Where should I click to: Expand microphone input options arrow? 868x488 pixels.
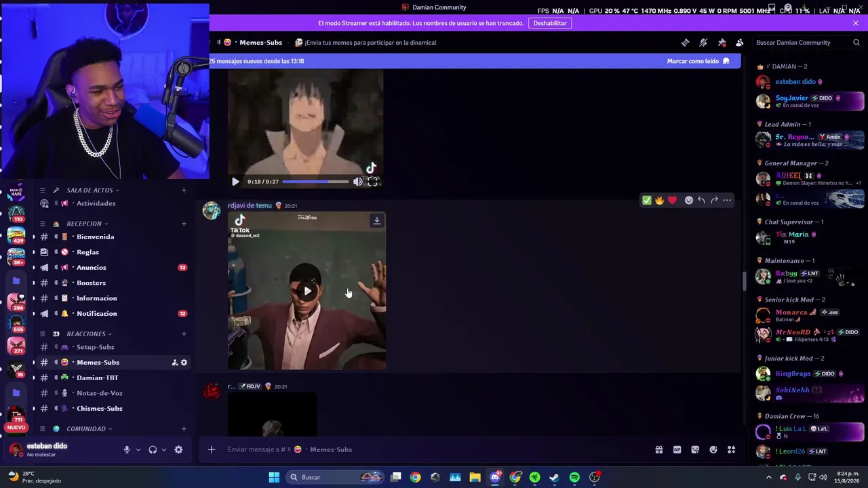coord(138,449)
